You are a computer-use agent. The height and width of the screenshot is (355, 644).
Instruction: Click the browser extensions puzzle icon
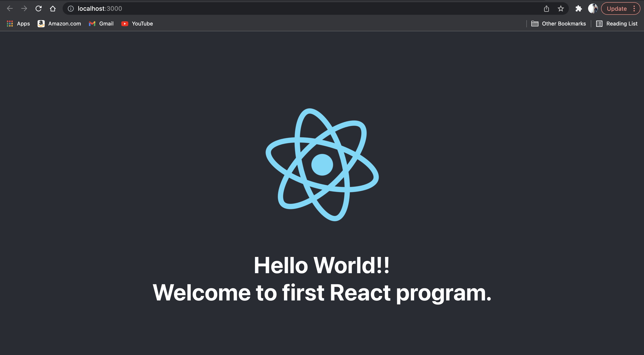[578, 8]
